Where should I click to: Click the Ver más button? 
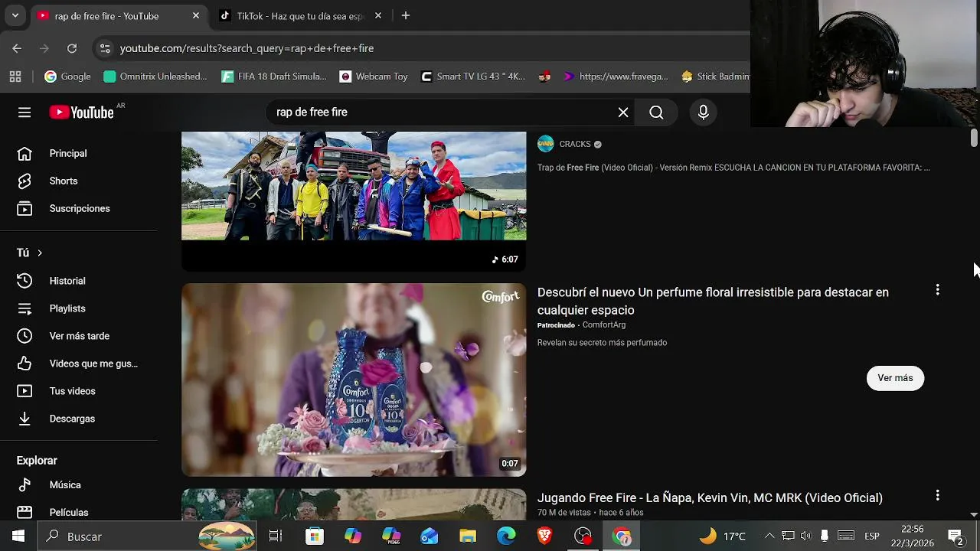[x=895, y=378]
